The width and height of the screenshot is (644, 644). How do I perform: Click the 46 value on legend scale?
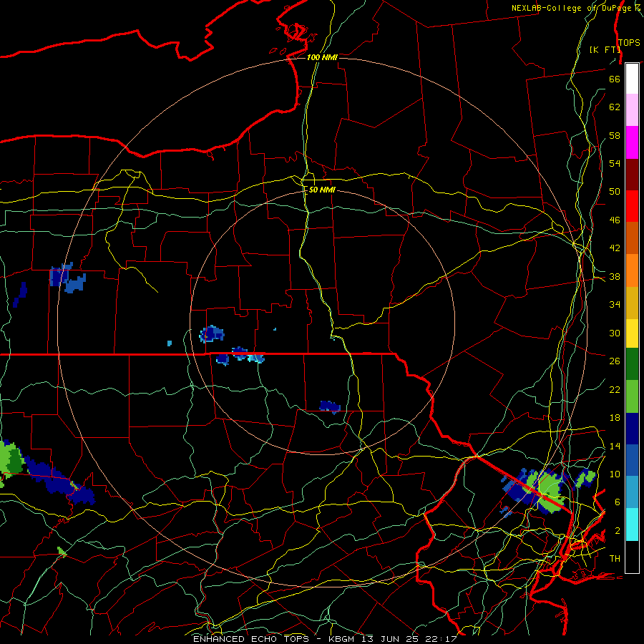(615, 220)
